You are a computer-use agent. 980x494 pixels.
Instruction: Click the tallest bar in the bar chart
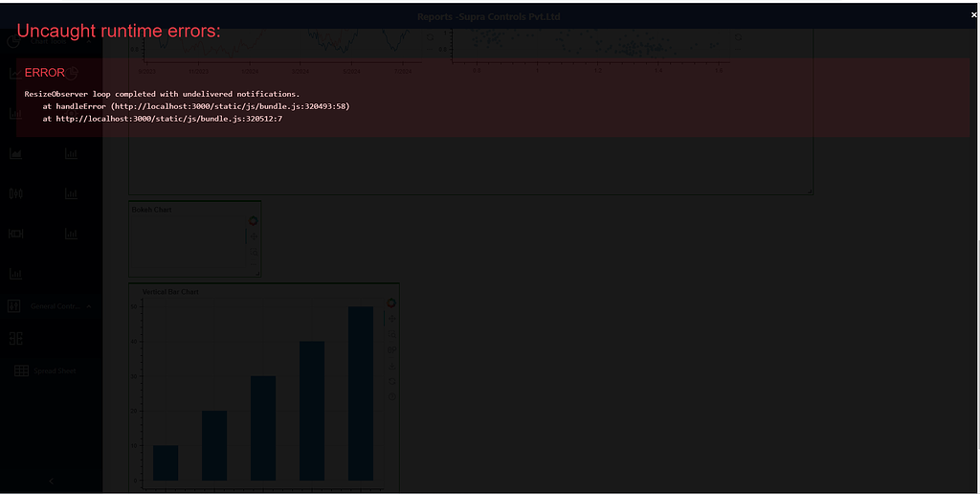coord(360,393)
